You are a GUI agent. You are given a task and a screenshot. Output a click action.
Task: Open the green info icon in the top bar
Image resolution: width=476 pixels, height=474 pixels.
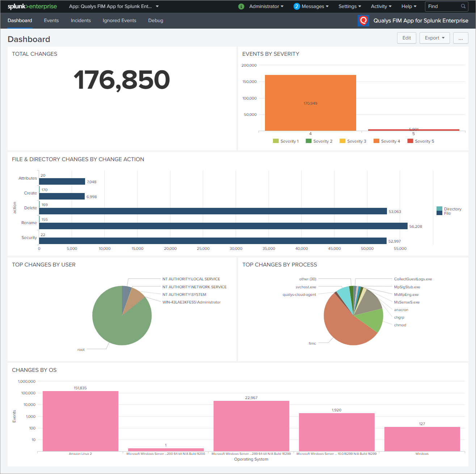241,6
